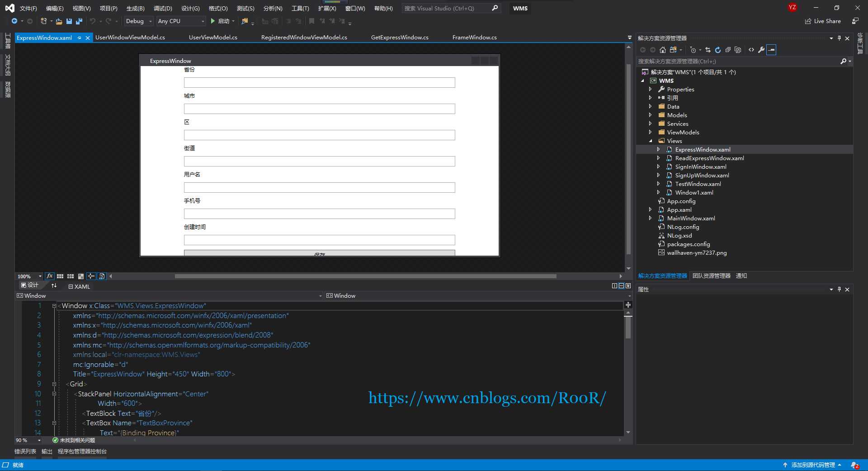Screen dimensions: 868x471
Task: Save the current file with the disk icon
Action: click(69, 21)
